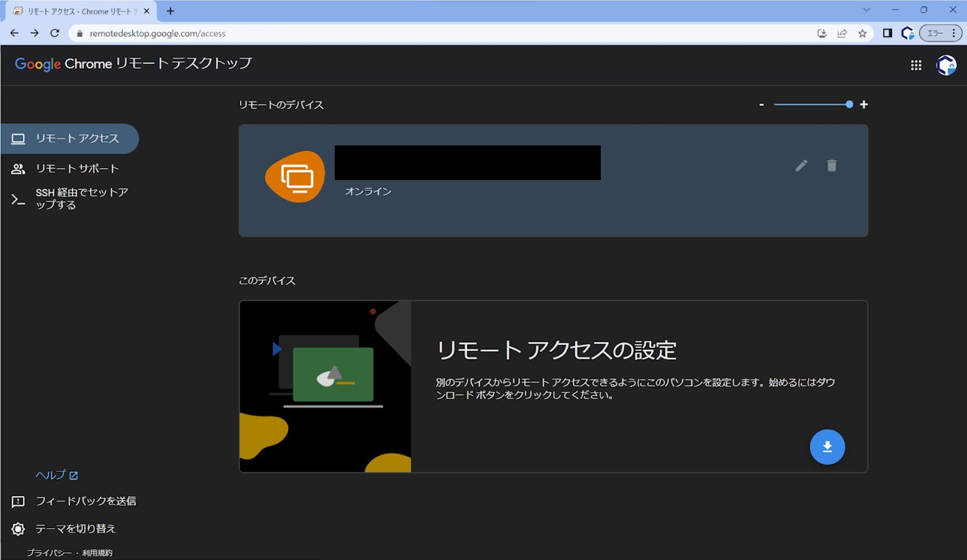967x560 pixels.
Task: Select the リモート アクセス browser tab
Action: pos(82,11)
